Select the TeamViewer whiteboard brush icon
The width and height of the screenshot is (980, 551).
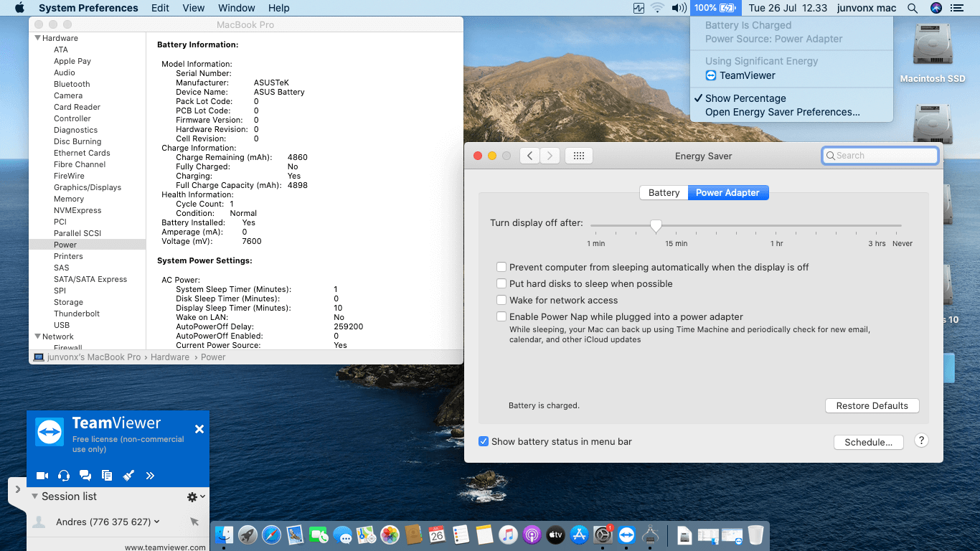[128, 475]
